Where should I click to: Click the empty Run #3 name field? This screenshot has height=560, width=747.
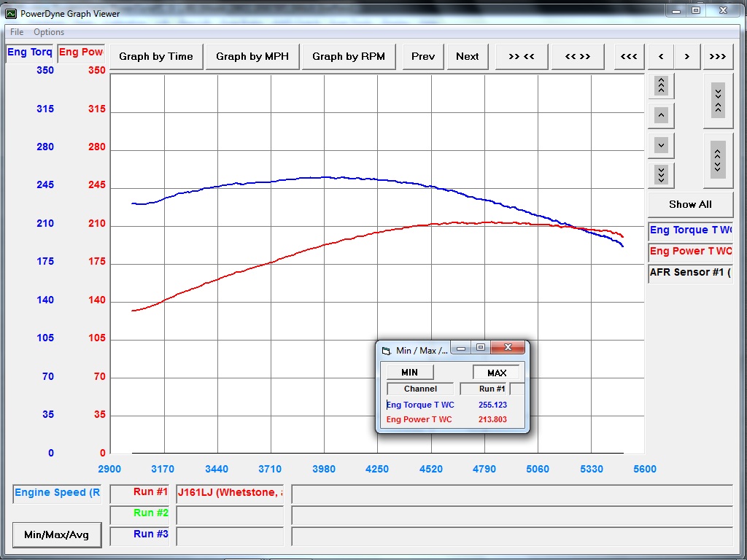point(230,536)
